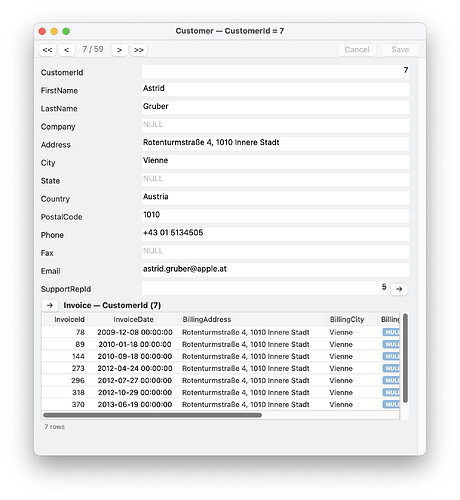This screenshot has width=460, height=500.
Task: Click the Phone field +43 01 5134505
Action: pyautogui.click(x=276, y=234)
